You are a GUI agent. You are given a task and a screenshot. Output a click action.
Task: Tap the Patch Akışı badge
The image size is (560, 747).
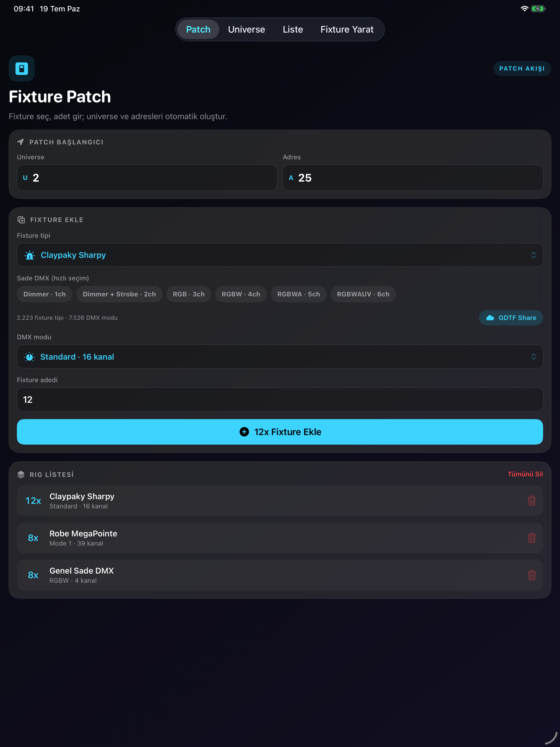tap(522, 69)
